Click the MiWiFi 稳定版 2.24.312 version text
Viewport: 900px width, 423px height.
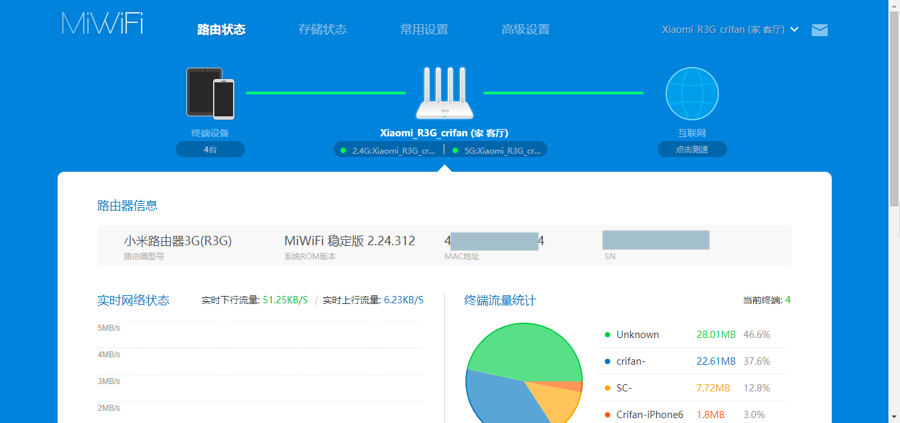coord(350,241)
